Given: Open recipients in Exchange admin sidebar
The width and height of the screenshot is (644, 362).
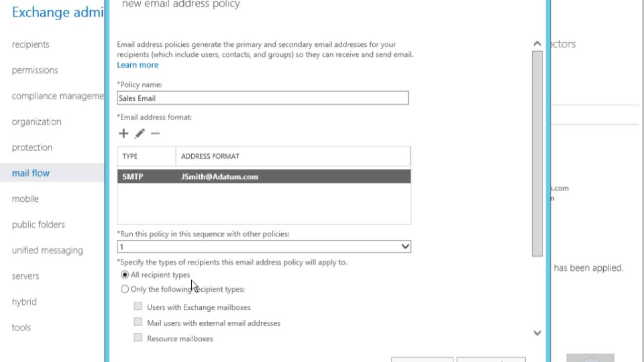Looking at the screenshot, I should click(31, 44).
